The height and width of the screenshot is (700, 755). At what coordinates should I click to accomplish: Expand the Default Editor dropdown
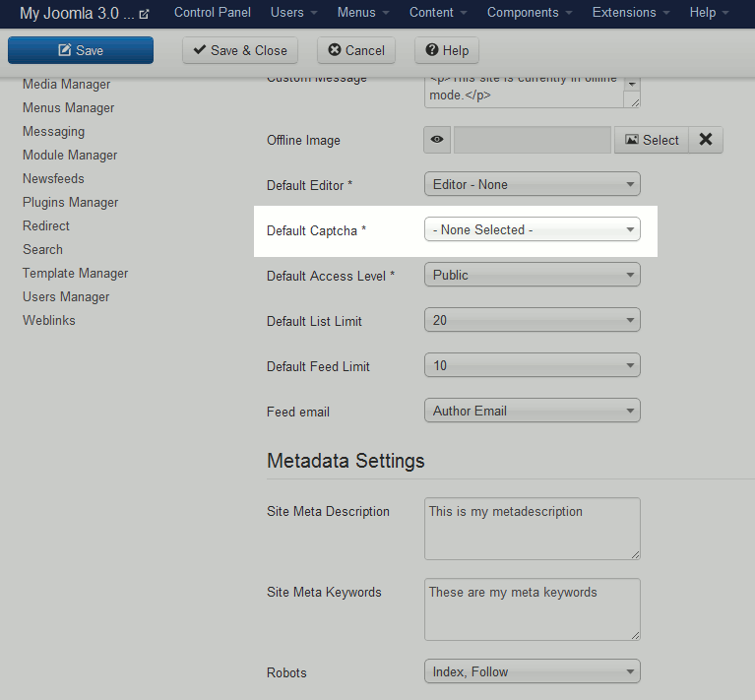click(x=532, y=184)
